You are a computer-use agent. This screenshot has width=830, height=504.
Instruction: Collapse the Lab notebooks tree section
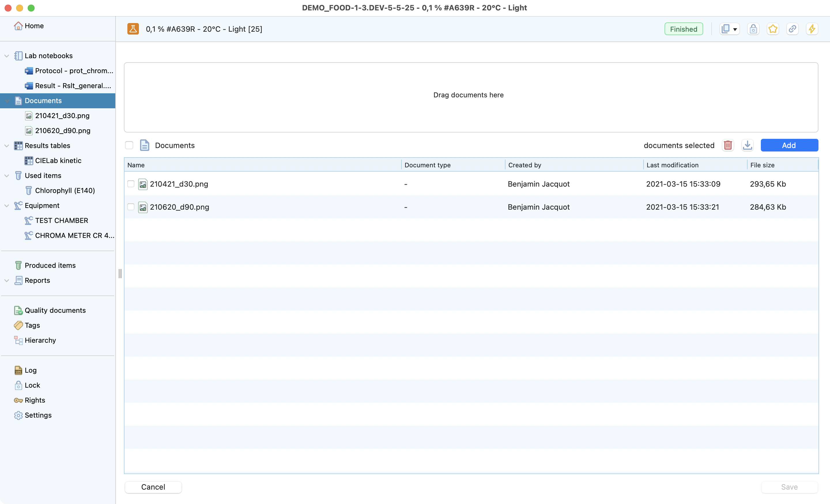pyautogui.click(x=6, y=56)
